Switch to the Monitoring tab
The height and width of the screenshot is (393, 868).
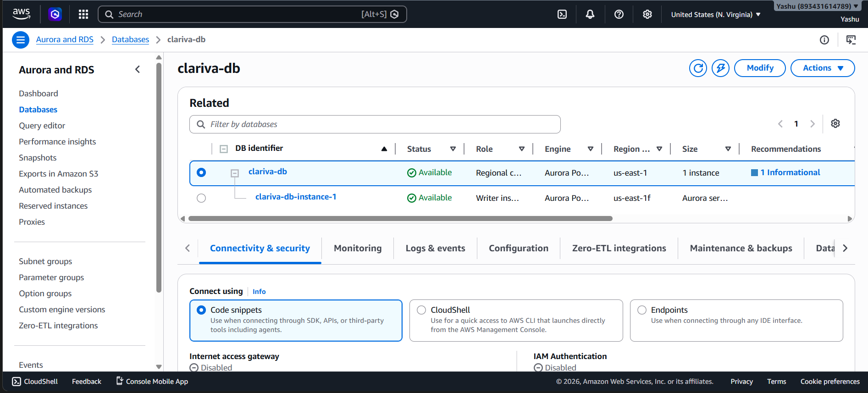(x=358, y=249)
